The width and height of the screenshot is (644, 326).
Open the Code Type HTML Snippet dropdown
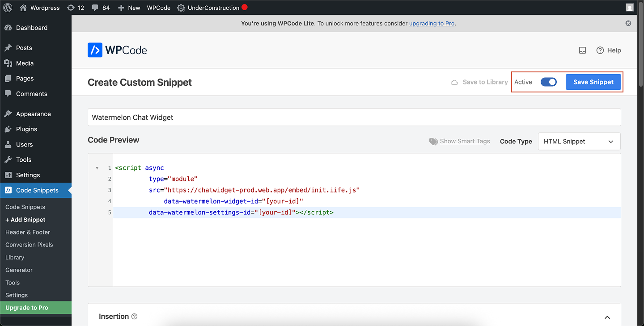click(x=579, y=141)
